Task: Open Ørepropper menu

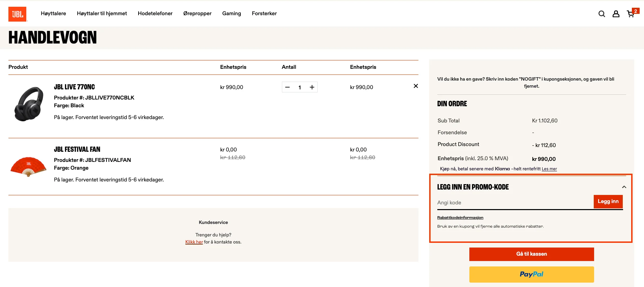Action: point(197,13)
